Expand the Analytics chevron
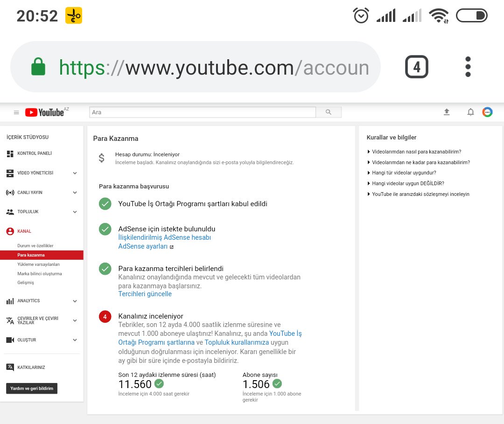Screen dimensions: 504x424 (x=75, y=301)
